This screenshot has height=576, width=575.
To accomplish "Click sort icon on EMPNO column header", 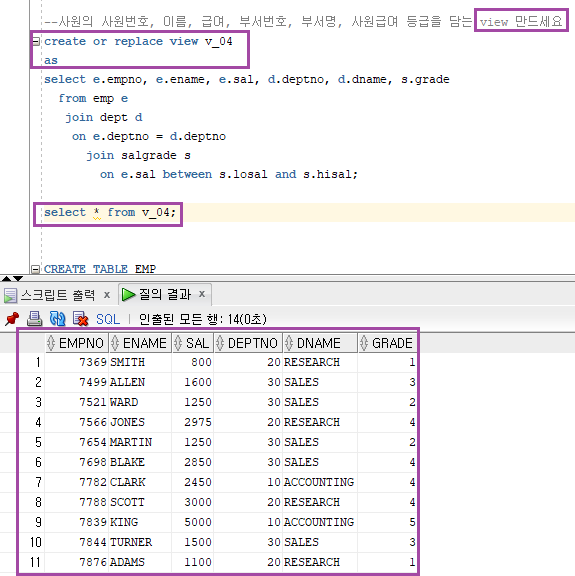I will coord(51,343).
